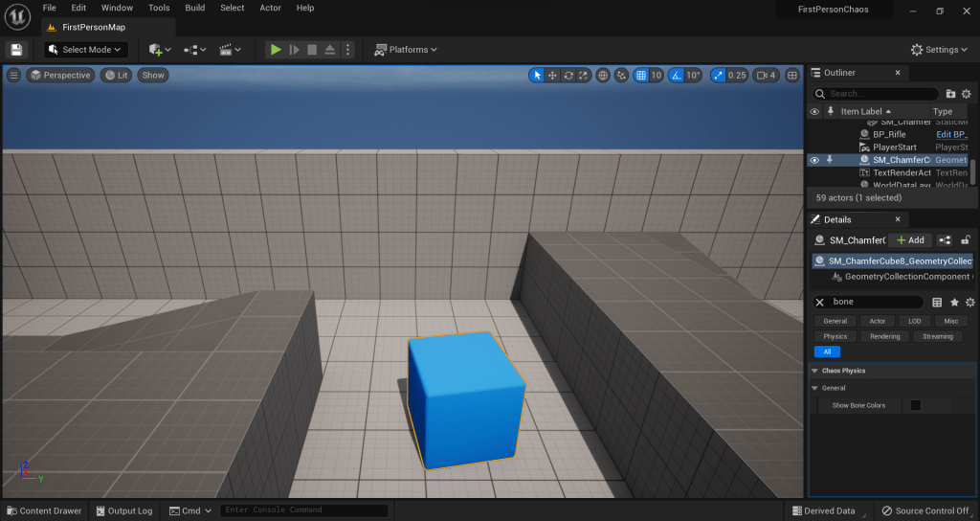Open the Content Drawer
This screenshot has width=980, height=521.
[44, 510]
